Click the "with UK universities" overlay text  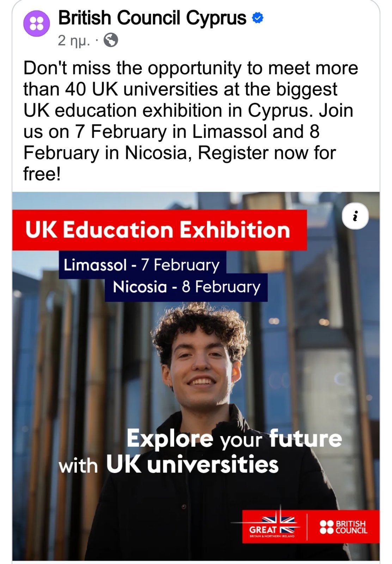point(169,465)
